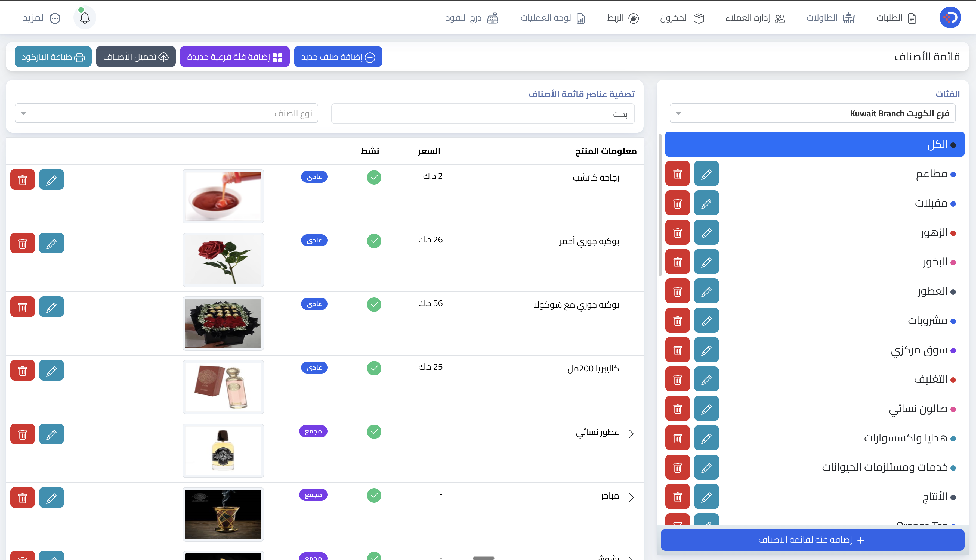The image size is (976, 560).
Task: Expand the عطور نسائي group row
Action: point(631,434)
